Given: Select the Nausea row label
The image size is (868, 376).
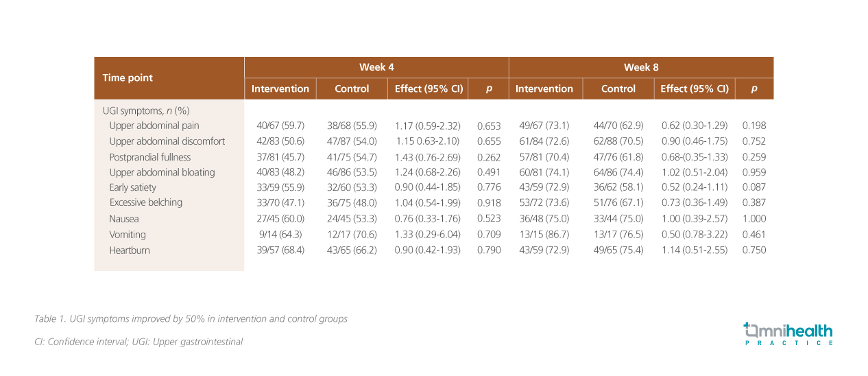Looking at the screenshot, I should click(124, 219).
